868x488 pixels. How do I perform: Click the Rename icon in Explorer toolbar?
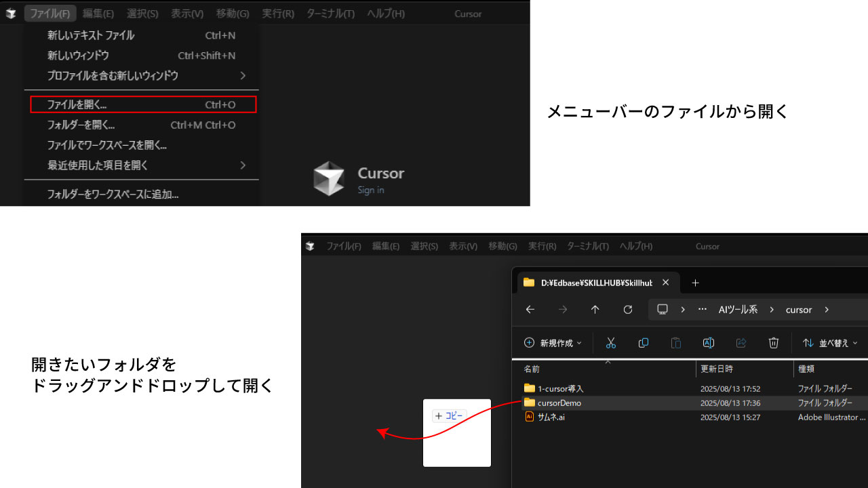tap(709, 343)
